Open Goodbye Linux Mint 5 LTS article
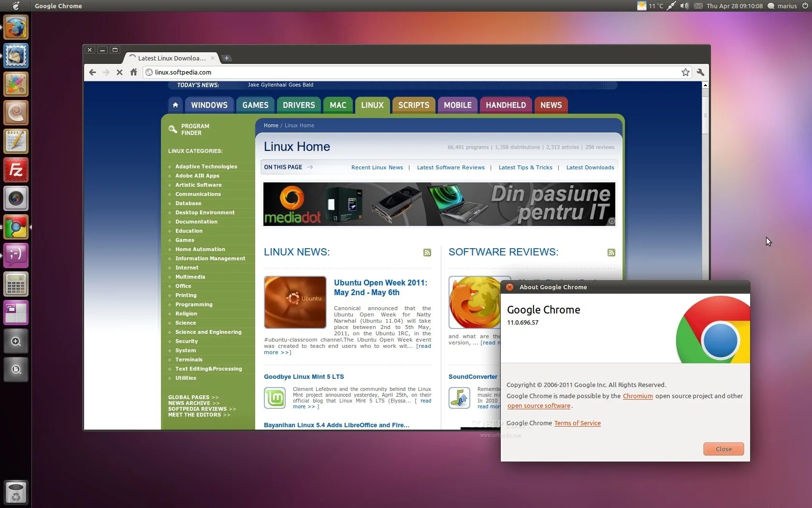This screenshot has width=812, height=508. tap(304, 376)
